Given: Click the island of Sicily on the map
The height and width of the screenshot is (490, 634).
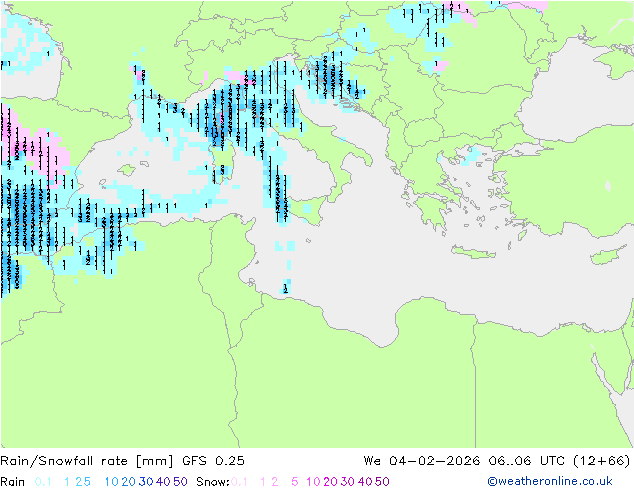Looking at the screenshot, I should point(308,209).
